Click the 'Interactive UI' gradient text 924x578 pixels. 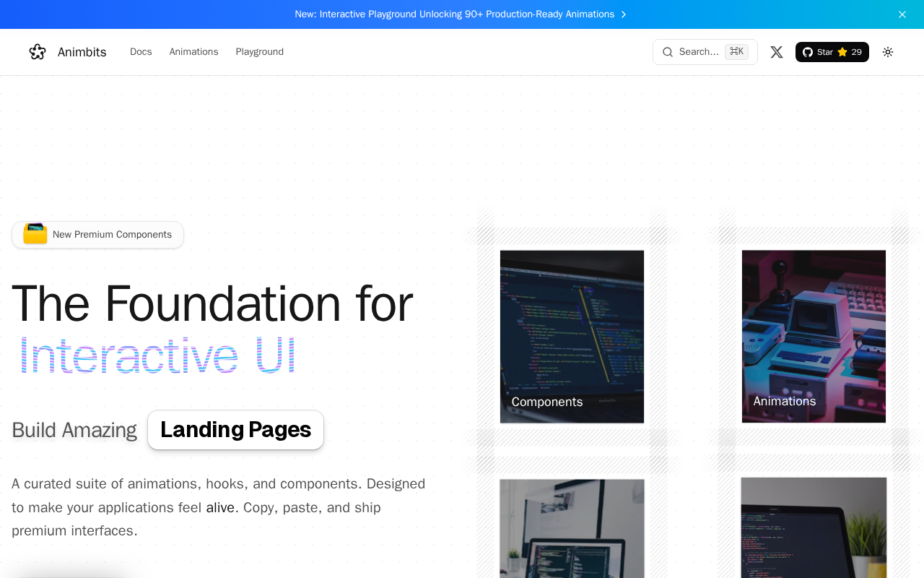[x=157, y=355]
